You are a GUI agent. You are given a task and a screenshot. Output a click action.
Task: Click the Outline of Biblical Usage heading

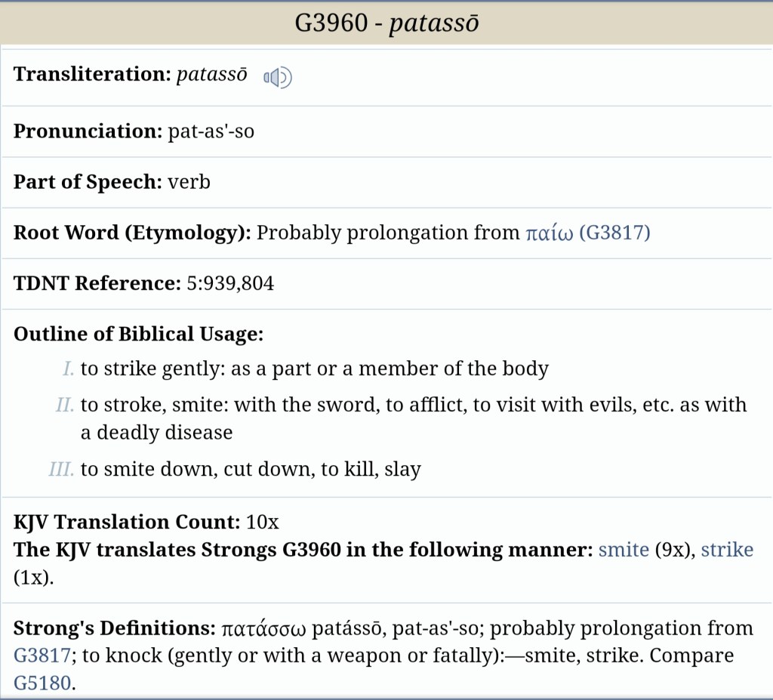tap(138, 335)
